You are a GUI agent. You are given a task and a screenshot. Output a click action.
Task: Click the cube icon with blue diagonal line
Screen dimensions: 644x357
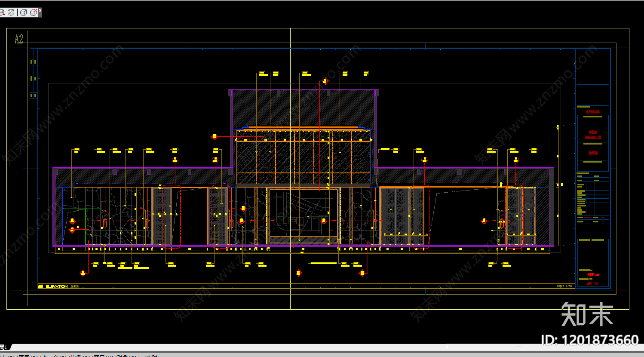[24, 12]
